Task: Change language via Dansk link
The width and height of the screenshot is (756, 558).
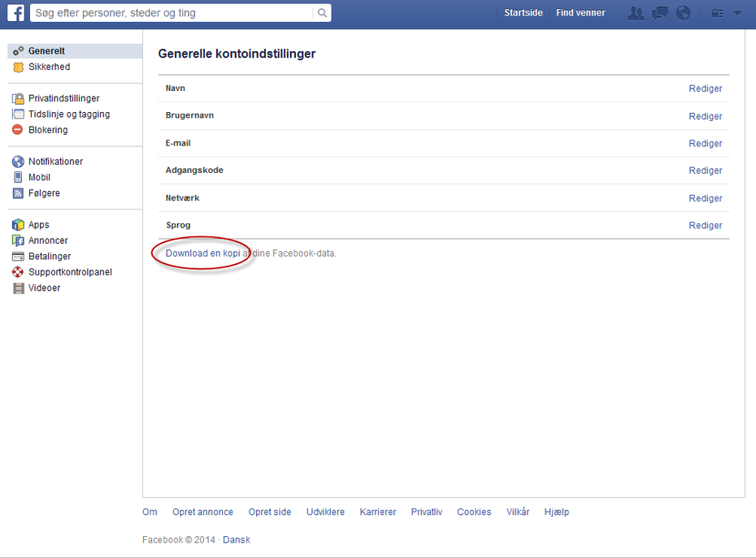Action: (237, 539)
